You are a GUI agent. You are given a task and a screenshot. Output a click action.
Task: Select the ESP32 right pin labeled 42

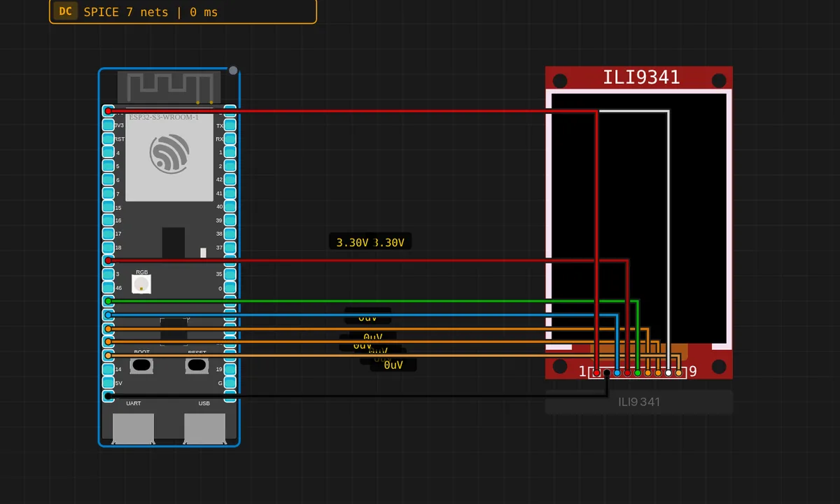pos(230,180)
